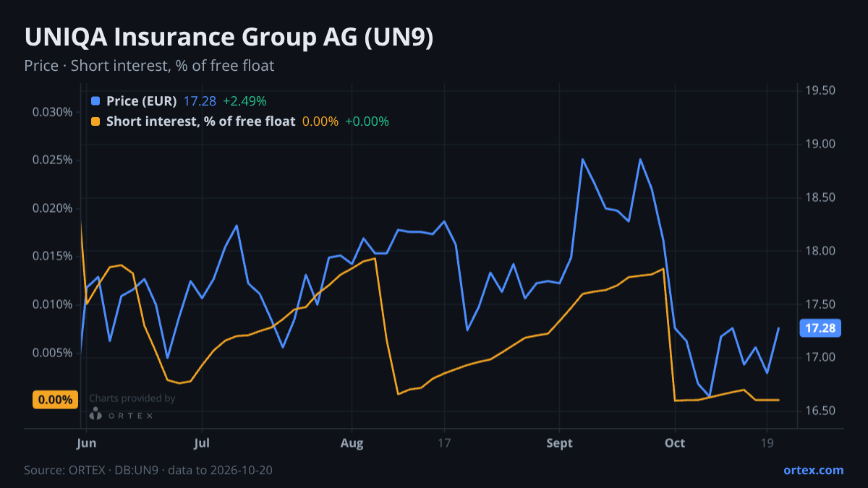This screenshot has width=868, height=488.
Task: Click the 0.020% left axis label
Action: (x=53, y=208)
